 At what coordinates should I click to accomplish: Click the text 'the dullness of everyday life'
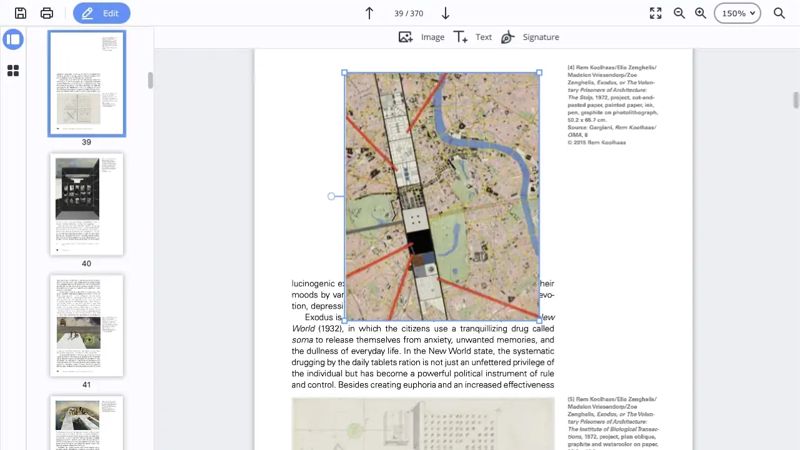coord(346,351)
